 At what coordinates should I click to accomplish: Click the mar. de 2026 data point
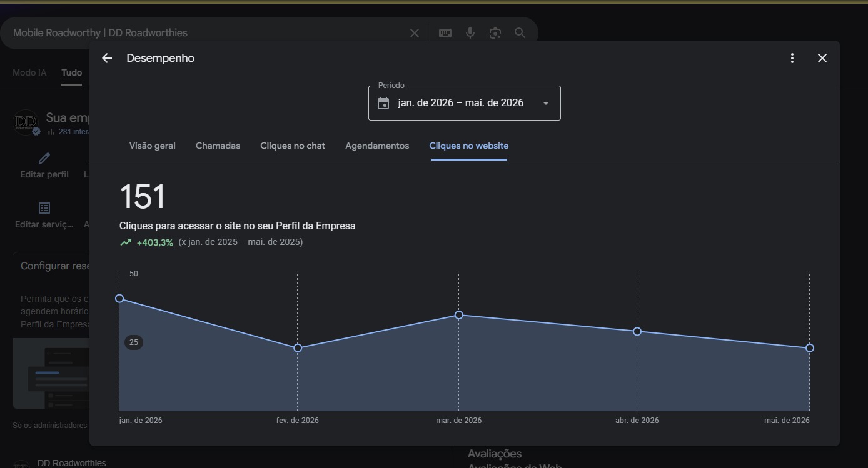point(459,315)
